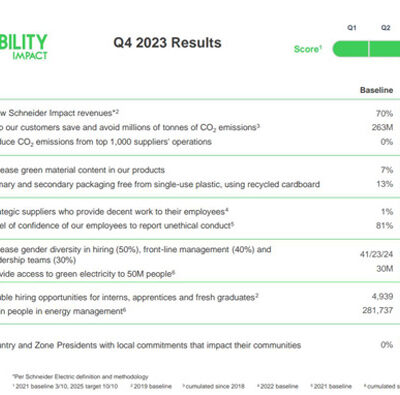Click the 263M baseline value

click(x=382, y=127)
